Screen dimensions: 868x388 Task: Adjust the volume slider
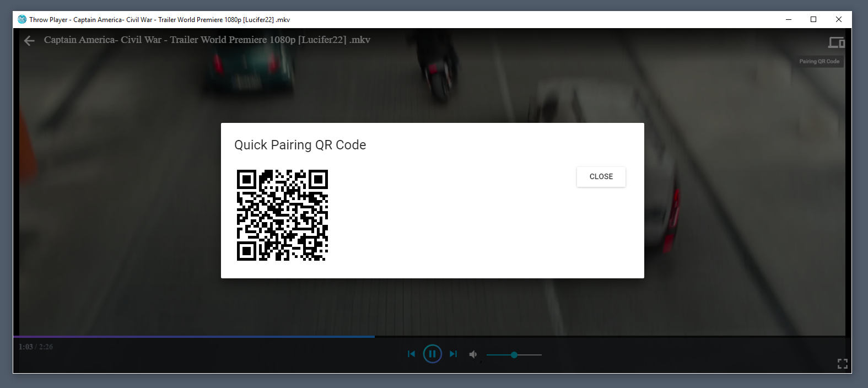coord(514,355)
